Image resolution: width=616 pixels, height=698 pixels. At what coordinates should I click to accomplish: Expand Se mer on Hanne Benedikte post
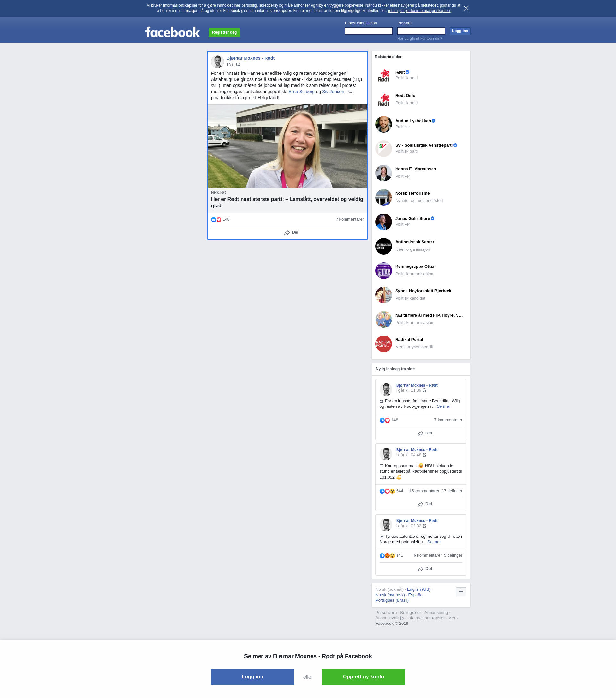(443, 406)
